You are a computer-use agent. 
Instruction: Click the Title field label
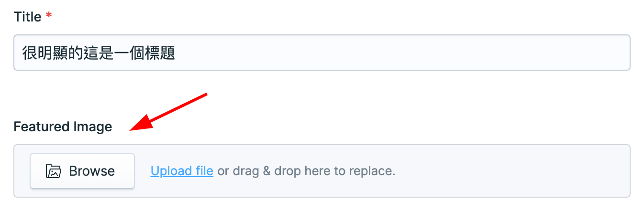click(27, 17)
